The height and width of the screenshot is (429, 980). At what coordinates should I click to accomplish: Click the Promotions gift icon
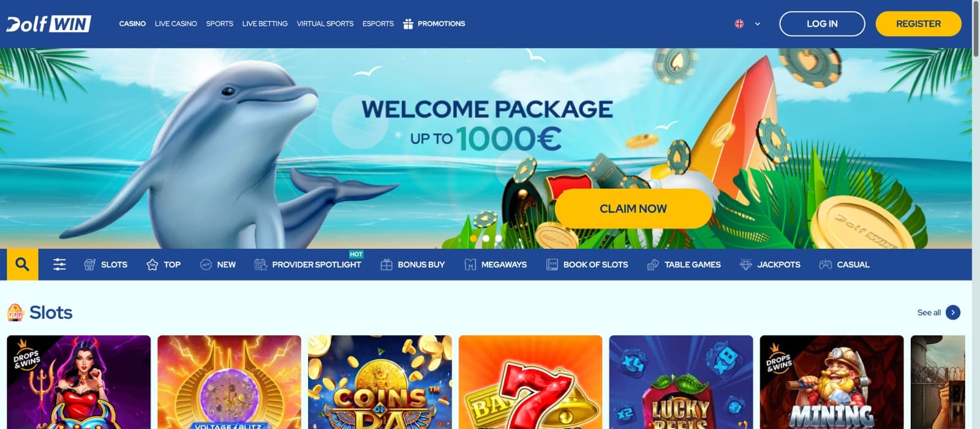click(408, 23)
